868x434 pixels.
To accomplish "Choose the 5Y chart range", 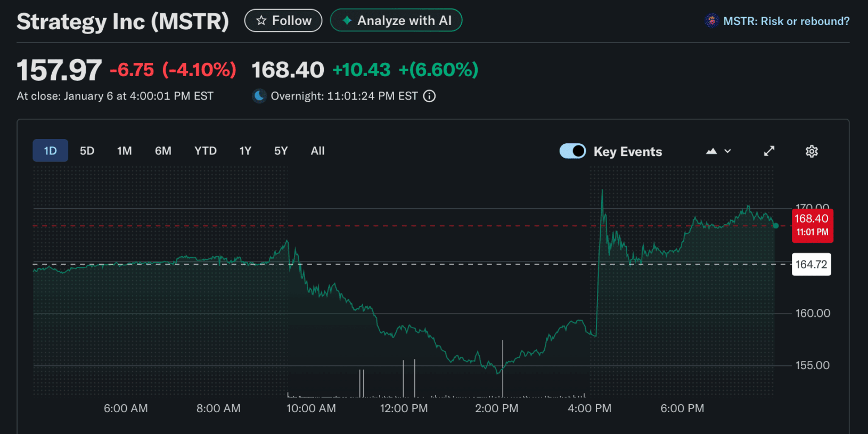I will point(281,151).
